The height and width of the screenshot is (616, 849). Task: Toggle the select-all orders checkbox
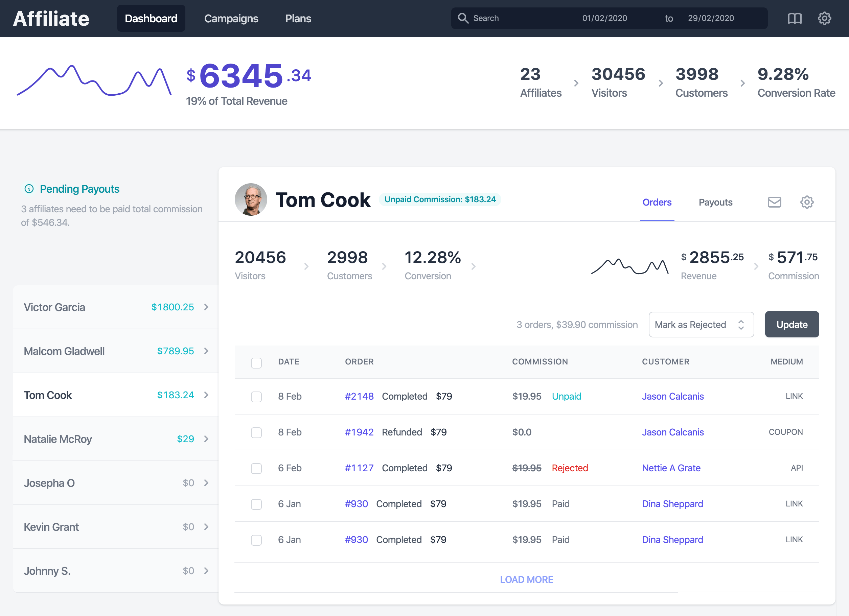tap(256, 362)
